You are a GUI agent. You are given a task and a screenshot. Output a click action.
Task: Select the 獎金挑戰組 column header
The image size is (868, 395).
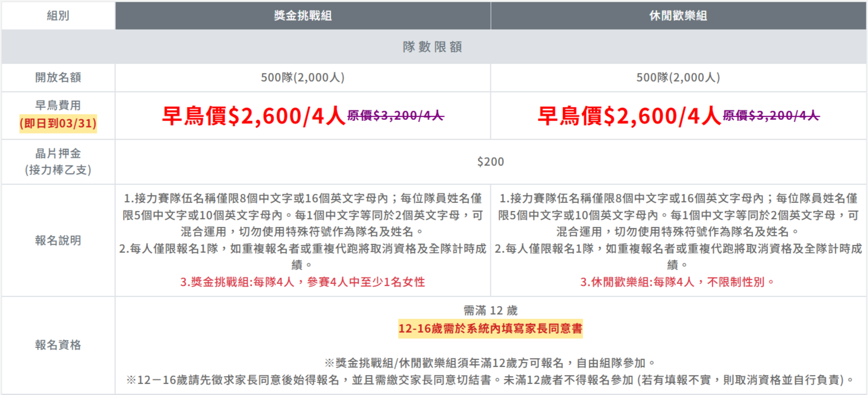coord(303,16)
